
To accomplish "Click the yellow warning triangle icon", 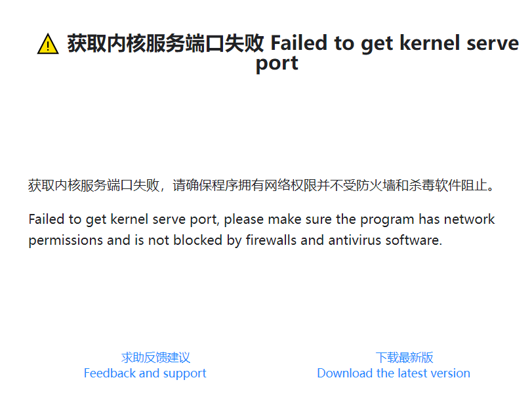I will [x=48, y=45].
